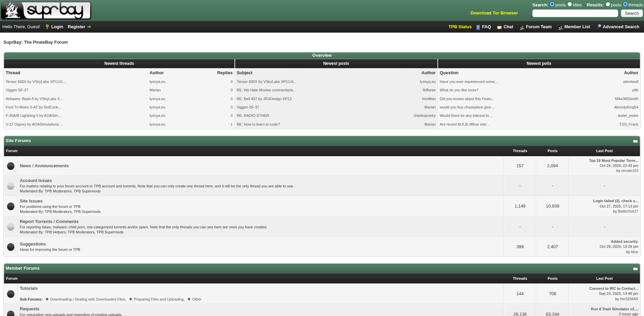Open Downloading / Dealing with Downloaded Files sub forum
Image resolution: width=644 pixels, height=316 pixels.
point(88,300)
